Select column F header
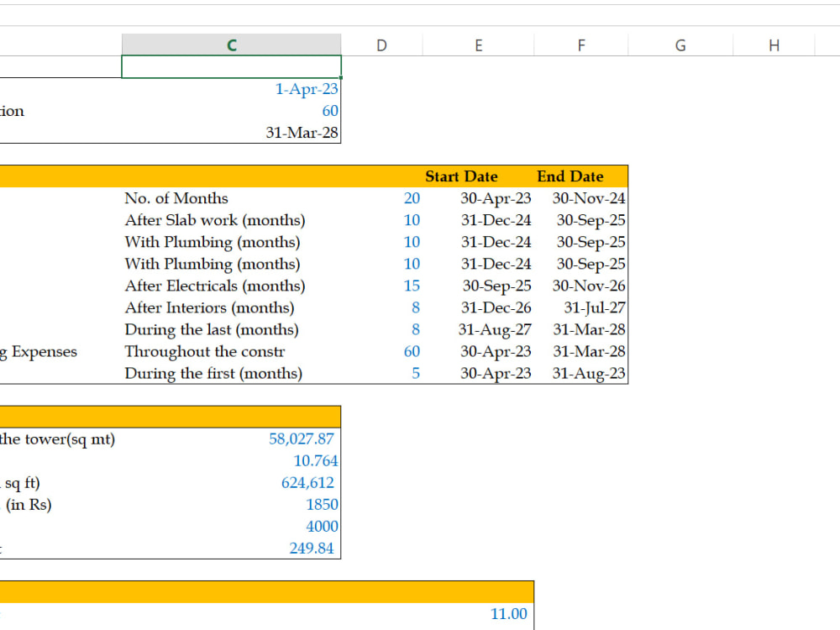 pyautogui.click(x=581, y=45)
